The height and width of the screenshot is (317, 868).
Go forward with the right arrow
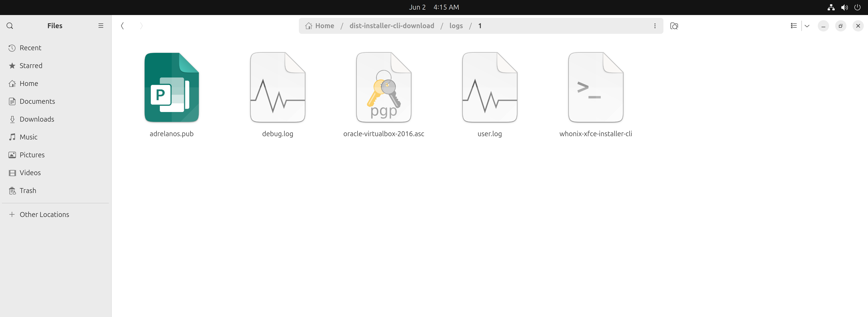(x=141, y=26)
